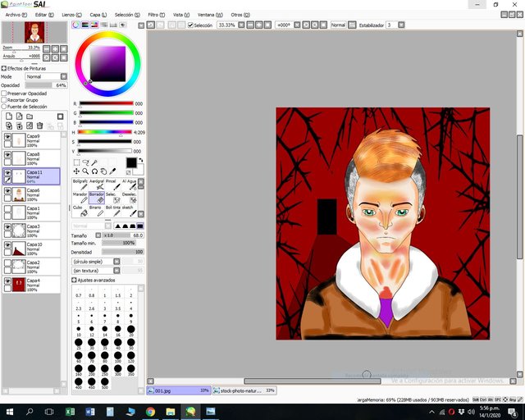Image resolution: width=525 pixels, height=420 pixels.
Task: Hide the Capa9 layer
Action: pyautogui.click(x=7, y=136)
